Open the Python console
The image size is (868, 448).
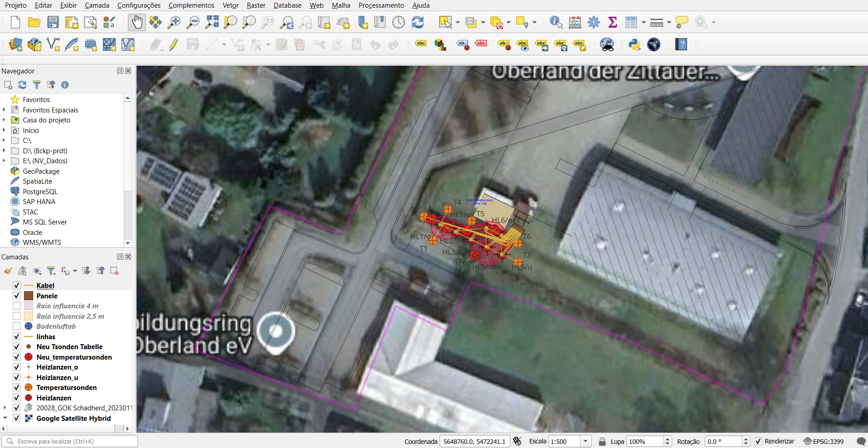click(x=634, y=44)
